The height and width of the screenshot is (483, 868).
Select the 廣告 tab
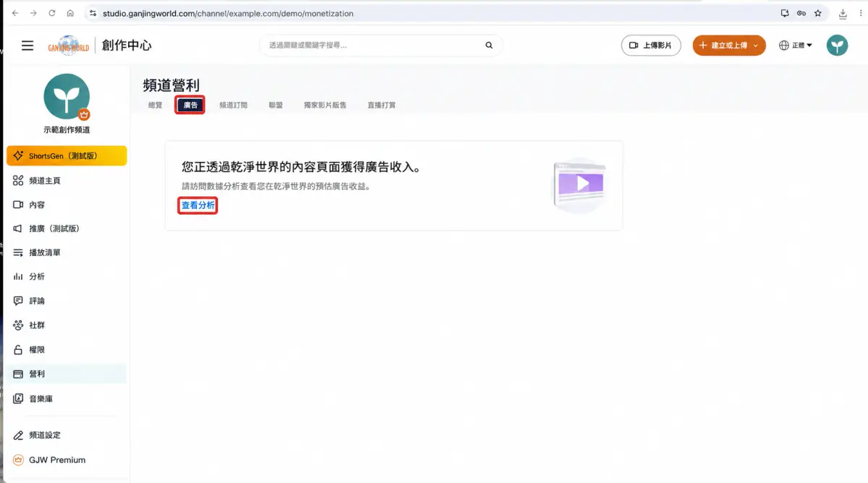(x=190, y=105)
